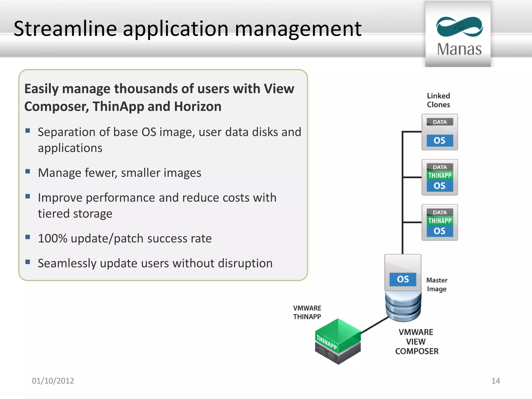
Task: Click the middle linked clone's THINAPP label
Action: (440, 175)
